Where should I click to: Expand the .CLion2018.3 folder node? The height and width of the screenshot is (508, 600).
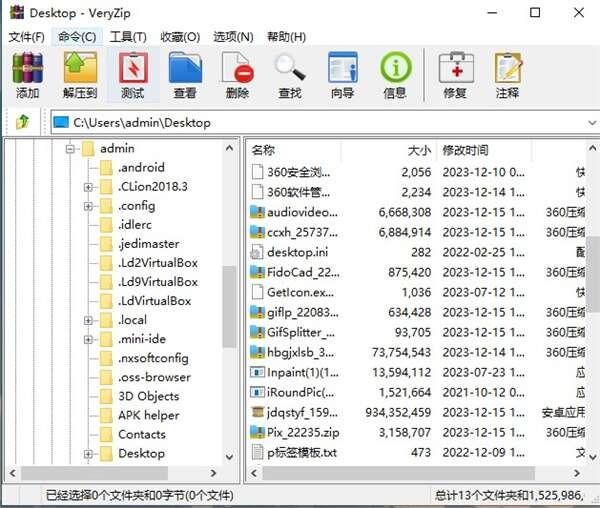tap(89, 187)
